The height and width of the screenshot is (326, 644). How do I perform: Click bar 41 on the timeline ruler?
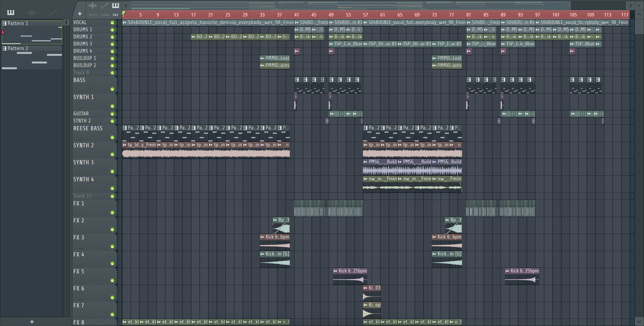pos(297,15)
